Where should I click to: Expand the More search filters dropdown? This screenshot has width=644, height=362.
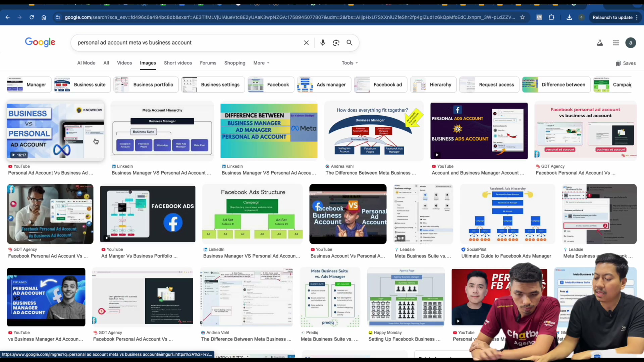[261, 63]
